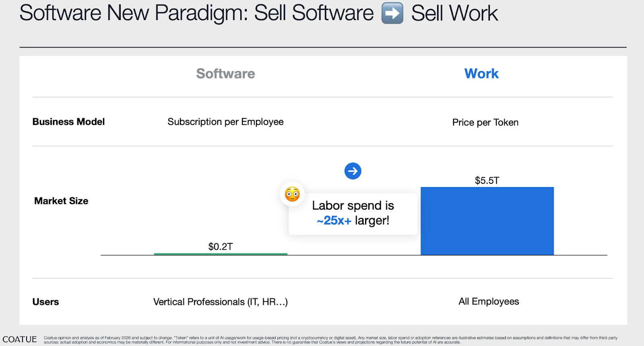The image size is (644, 346).
Task: Click the Market Size row label
Action: [61, 201]
